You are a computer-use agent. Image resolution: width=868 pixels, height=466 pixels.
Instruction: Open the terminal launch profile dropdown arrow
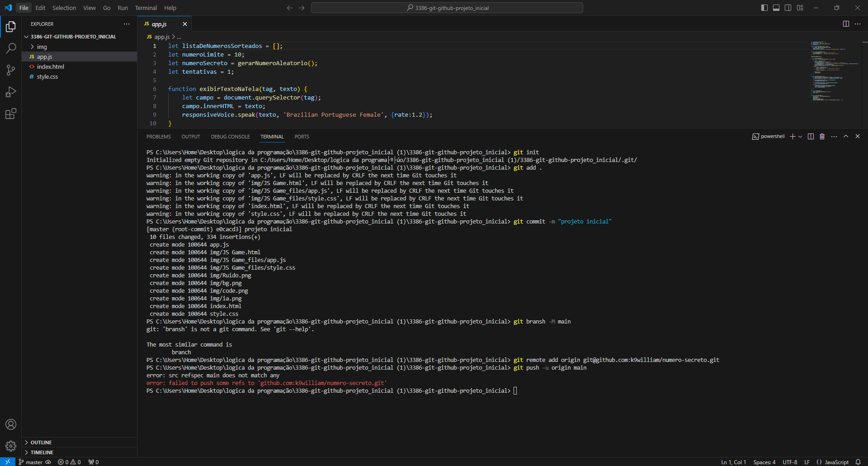[800, 136]
